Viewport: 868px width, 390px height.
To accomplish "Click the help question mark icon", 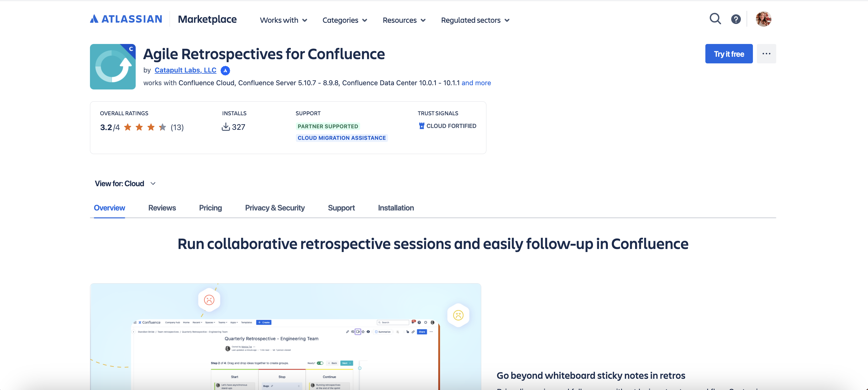I will point(736,19).
